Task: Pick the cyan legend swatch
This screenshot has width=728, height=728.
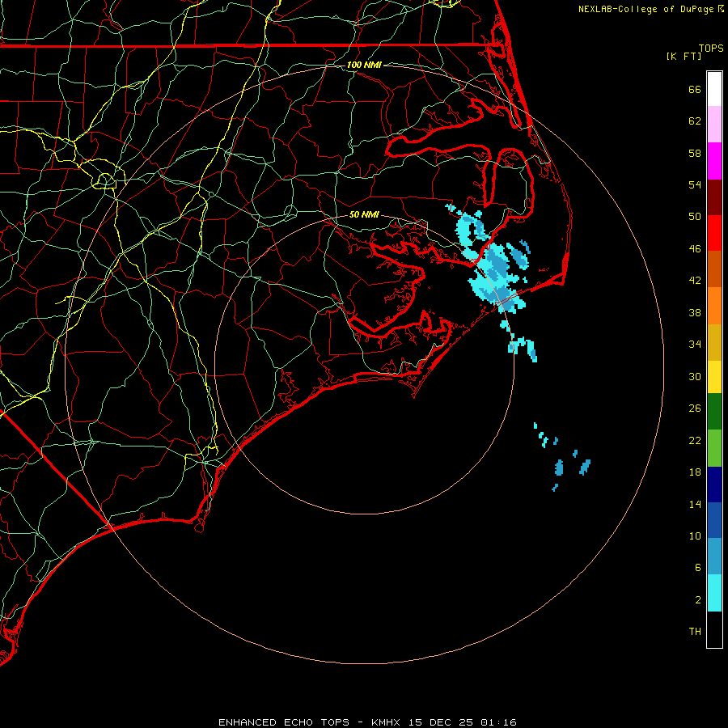Action: pyautogui.click(x=714, y=593)
